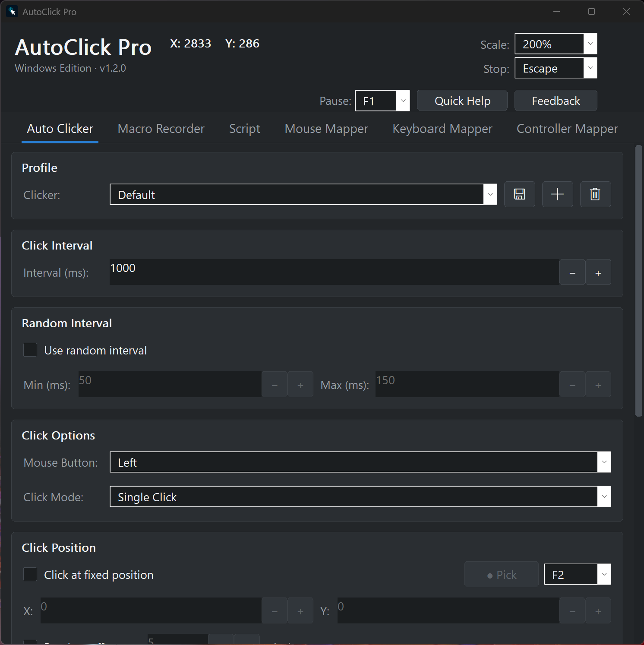This screenshot has width=644, height=645.
Task: Decrease the fixed position Y value
Action: pos(572,610)
